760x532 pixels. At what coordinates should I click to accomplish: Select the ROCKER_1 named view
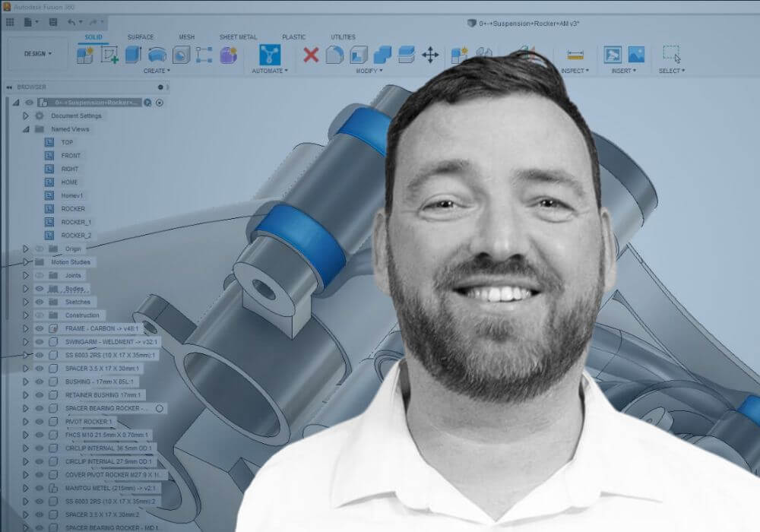click(x=76, y=222)
